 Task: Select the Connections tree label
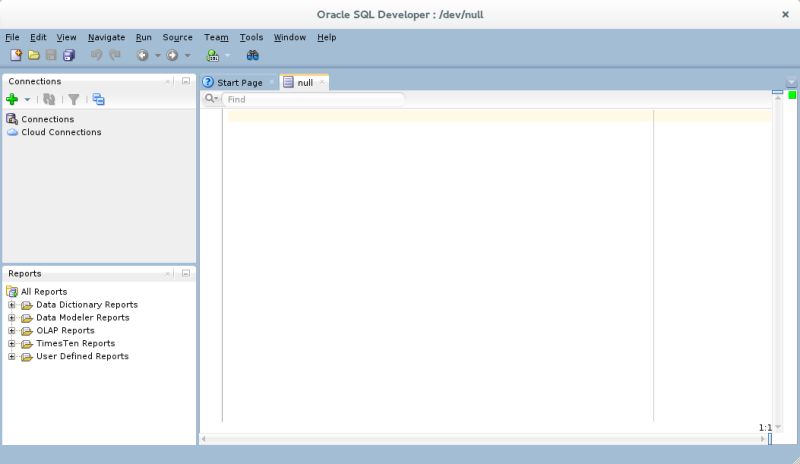(x=47, y=119)
